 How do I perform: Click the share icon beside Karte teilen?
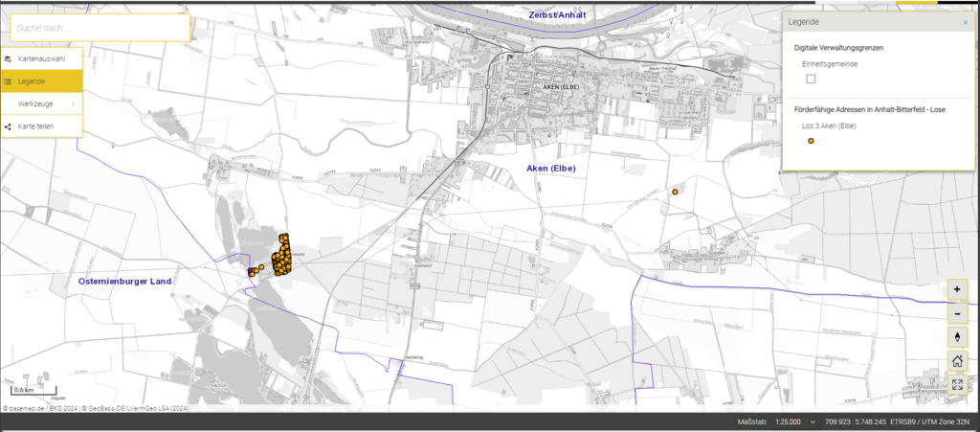coord(8,126)
